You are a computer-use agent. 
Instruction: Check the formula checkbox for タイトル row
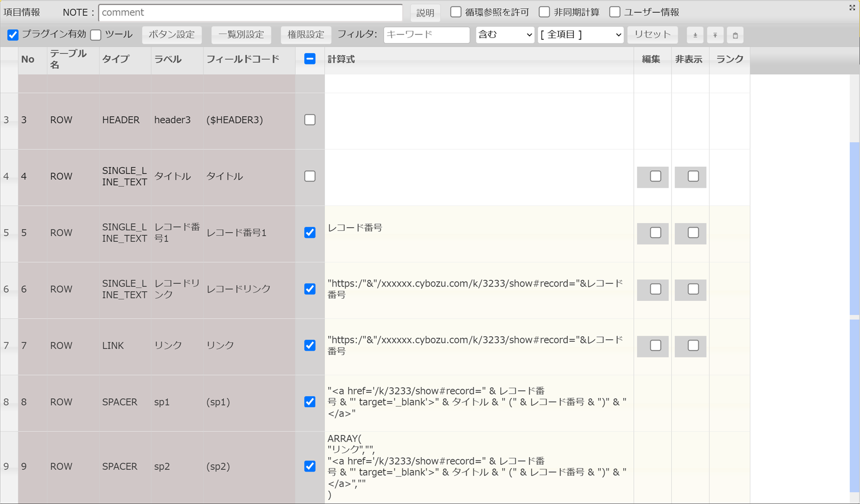310,176
